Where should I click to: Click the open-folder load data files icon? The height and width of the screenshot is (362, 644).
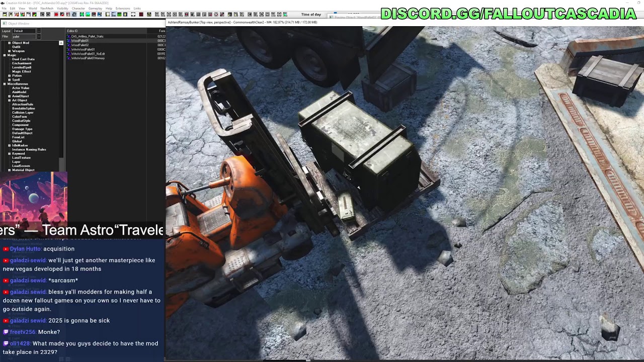[x=5, y=15]
